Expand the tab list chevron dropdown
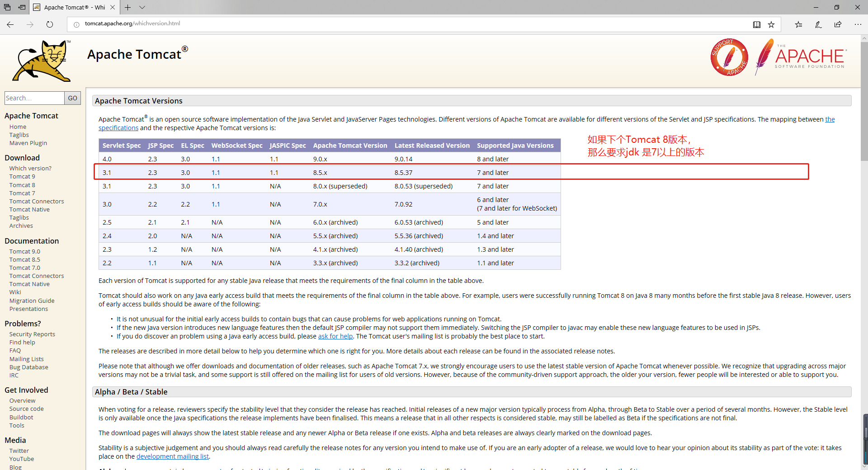This screenshot has width=868, height=470. (x=142, y=7)
